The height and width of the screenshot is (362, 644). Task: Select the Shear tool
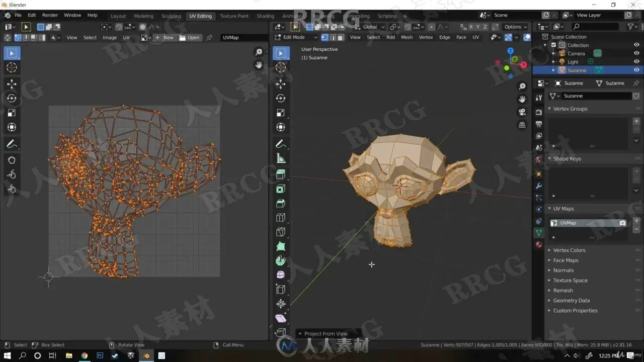click(281, 318)
